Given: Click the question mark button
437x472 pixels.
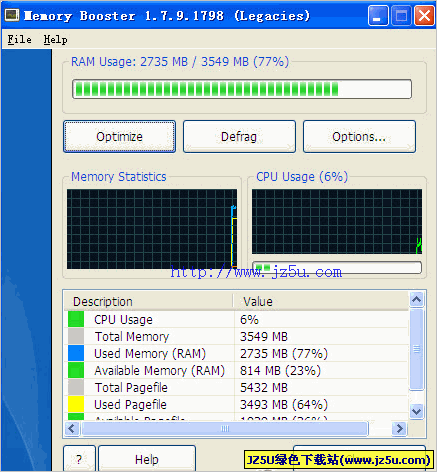Looking at the screenshot, I should (x=79, y=459).
